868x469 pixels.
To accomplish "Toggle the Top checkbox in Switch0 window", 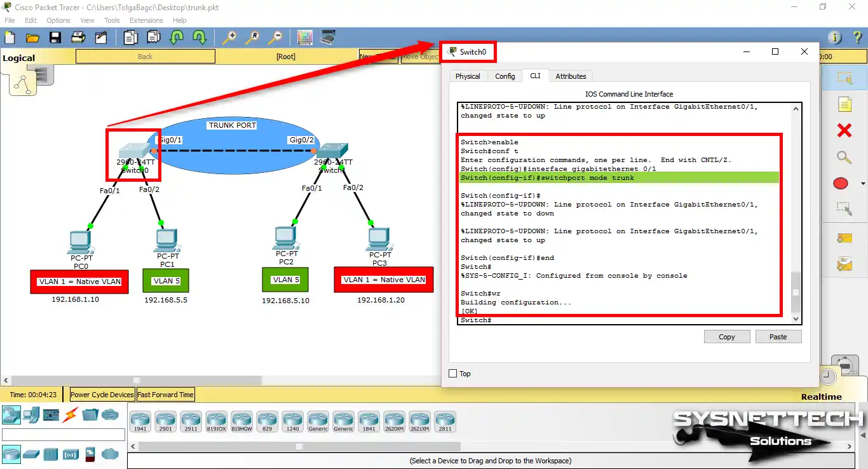I will [453, 374].
